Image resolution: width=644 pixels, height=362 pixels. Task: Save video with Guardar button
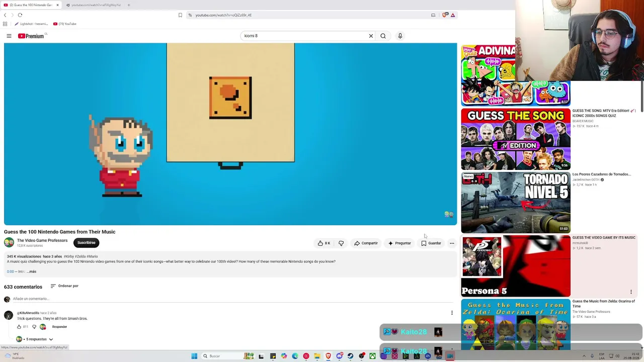click(431, 243)
